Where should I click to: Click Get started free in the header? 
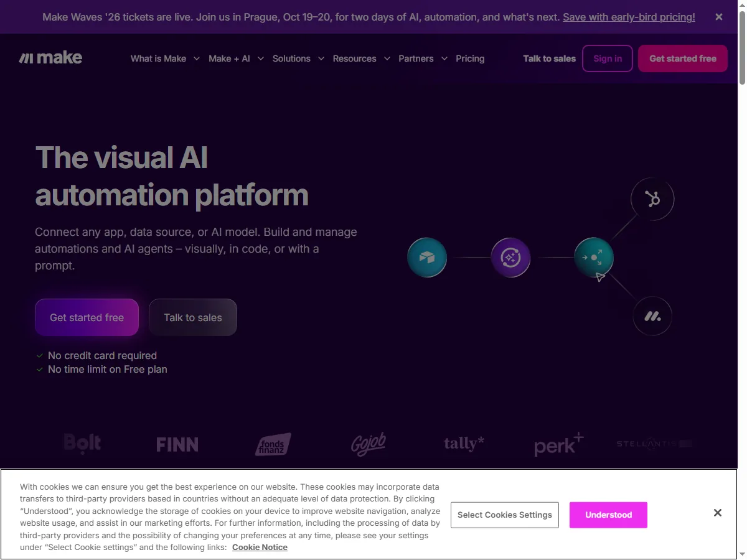click(683, 58)
